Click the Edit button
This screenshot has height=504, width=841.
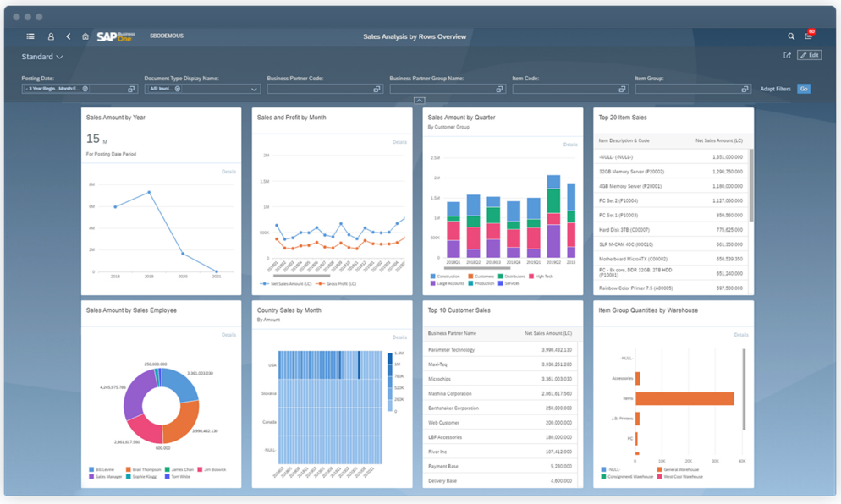810,56
